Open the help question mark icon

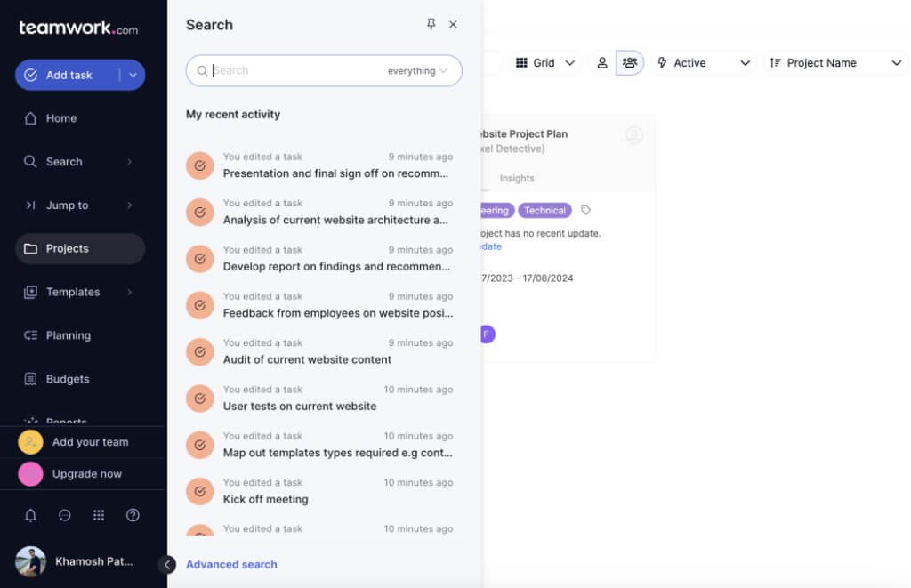pos(132,515)
